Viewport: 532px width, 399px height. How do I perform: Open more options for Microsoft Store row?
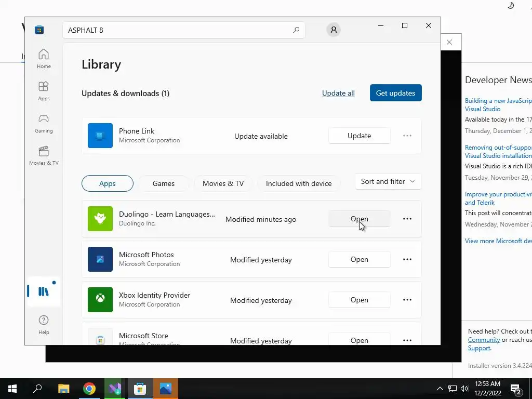407,340
